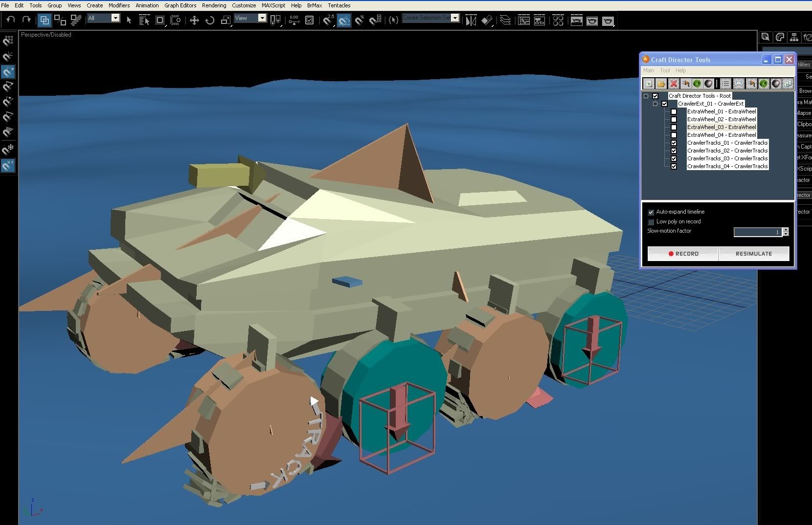Open the MAXScript menu
Screen dimensions: 812x525
pos(273,5)
